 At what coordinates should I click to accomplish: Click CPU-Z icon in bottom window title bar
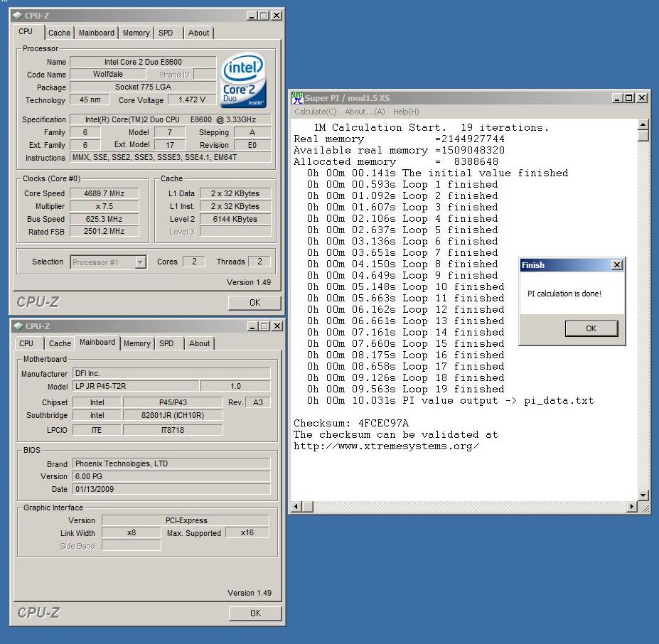pyautogui.click(x=18, y=326)
